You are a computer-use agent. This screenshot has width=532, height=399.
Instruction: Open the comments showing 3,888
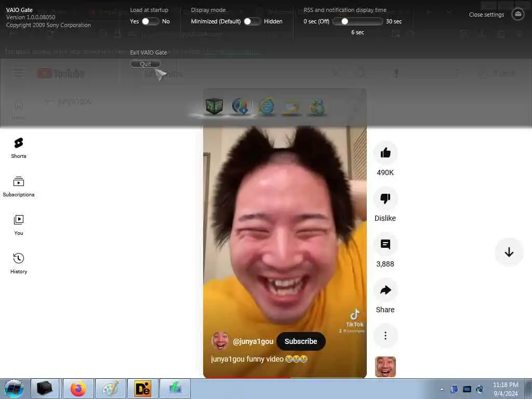[x=385, y=244]
